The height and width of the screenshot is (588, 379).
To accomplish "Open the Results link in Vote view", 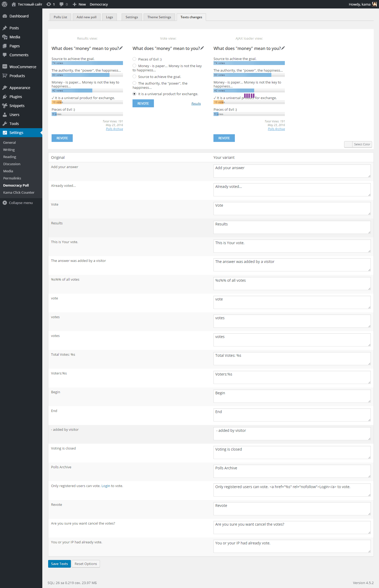I will (x=196, y=104).
